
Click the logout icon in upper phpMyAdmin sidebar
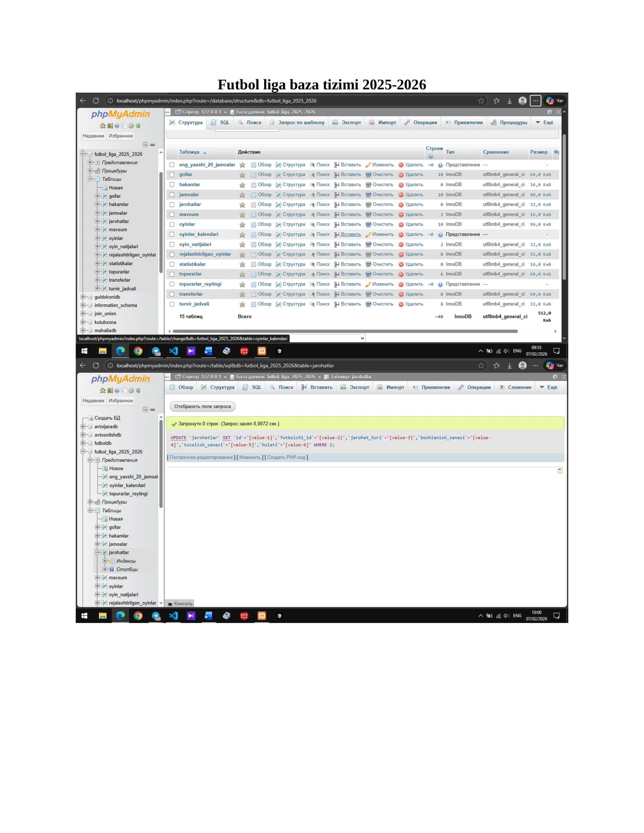coord(110,126)
